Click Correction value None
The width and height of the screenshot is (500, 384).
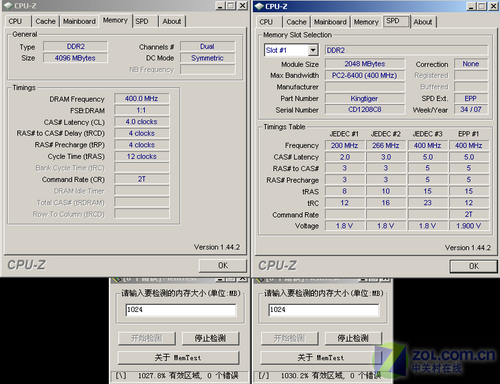tap(471, 64)
